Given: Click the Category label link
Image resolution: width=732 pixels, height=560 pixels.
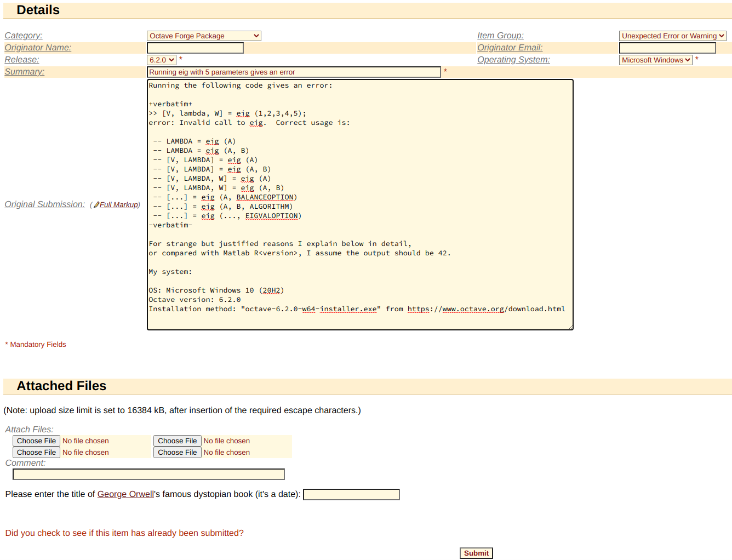Looking at the screenshot, I should [24, 36].
